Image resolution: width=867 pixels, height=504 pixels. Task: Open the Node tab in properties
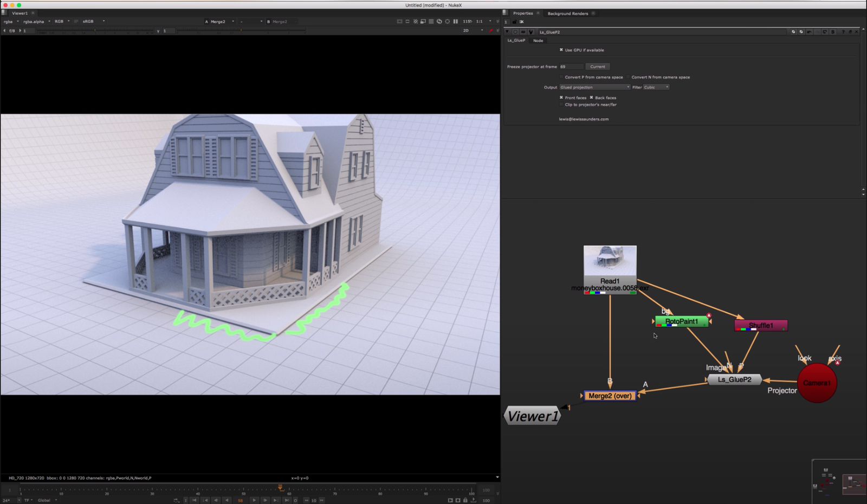tap(538, 41)
